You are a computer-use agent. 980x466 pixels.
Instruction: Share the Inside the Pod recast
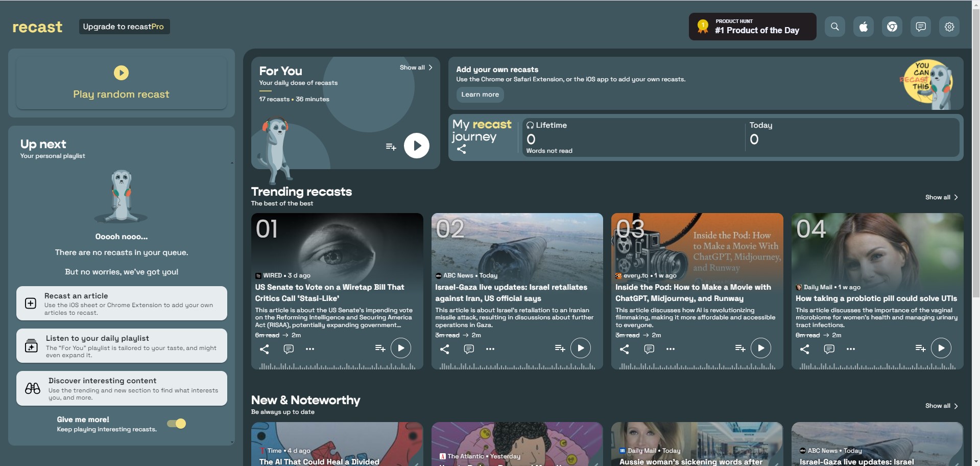624,349
